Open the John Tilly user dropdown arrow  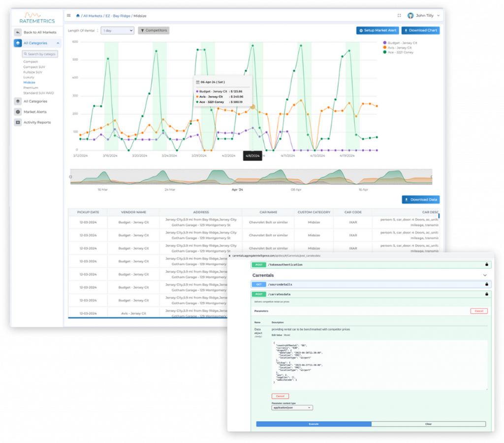[x=439, y=15]
